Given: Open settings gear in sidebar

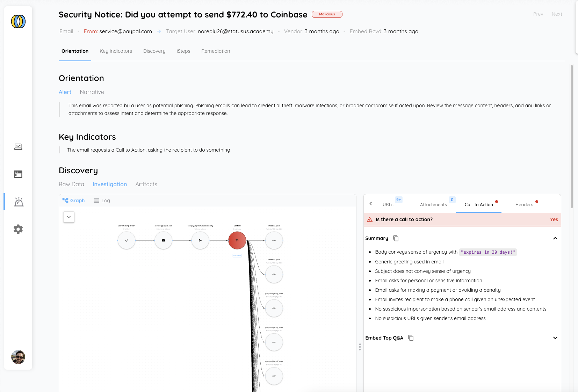Looking at the screenshot, I should pos(18,229).
